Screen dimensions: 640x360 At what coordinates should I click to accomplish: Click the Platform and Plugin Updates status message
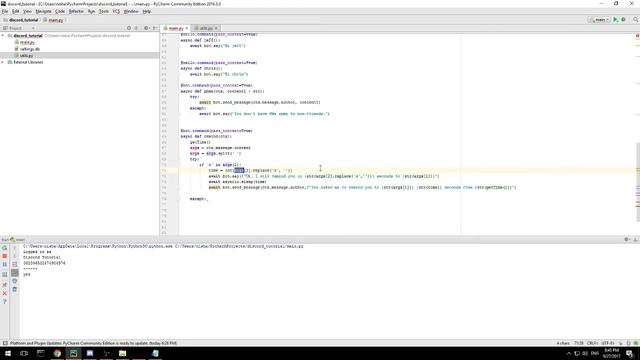click(x=93, y=343)
